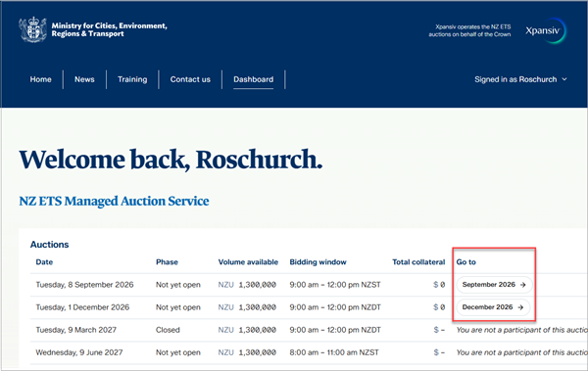Click the Date column header

pos(44,262)
